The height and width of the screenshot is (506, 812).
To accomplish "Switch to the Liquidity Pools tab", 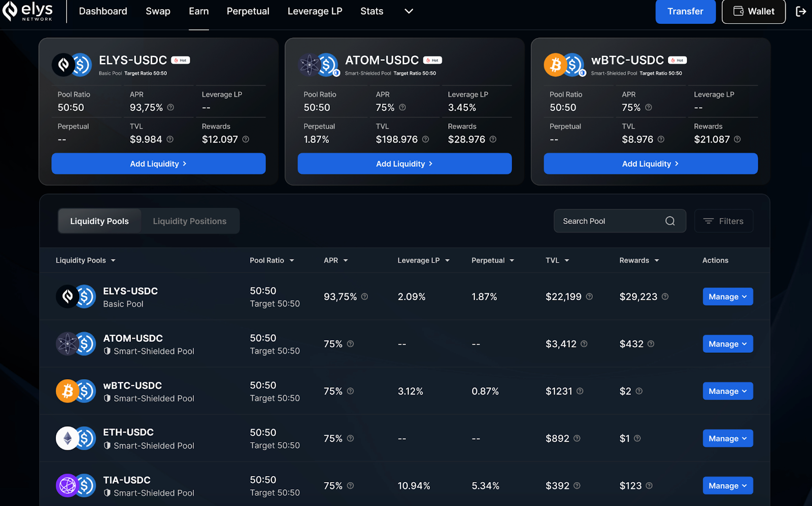I will 99,221.
